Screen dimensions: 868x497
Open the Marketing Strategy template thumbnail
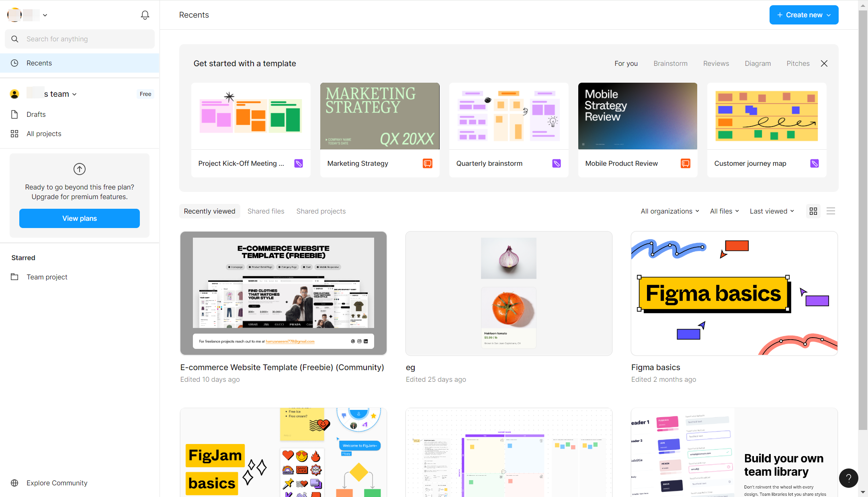[x=380, y=116]
